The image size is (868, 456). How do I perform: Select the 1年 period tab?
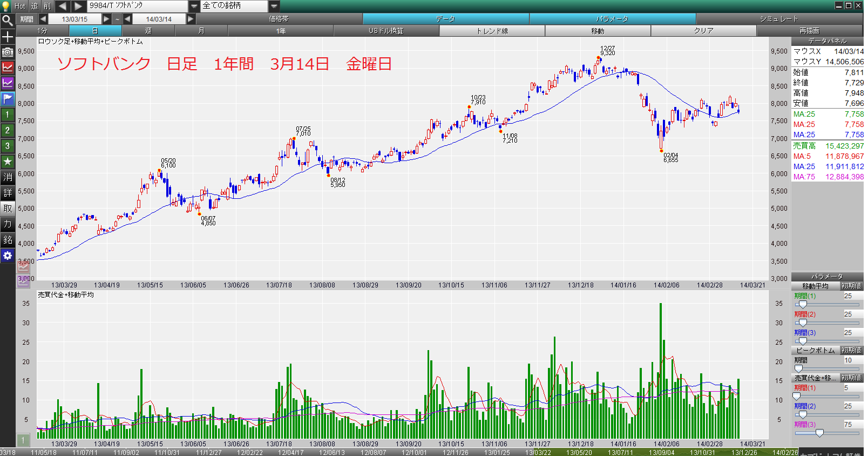[281, 31]
